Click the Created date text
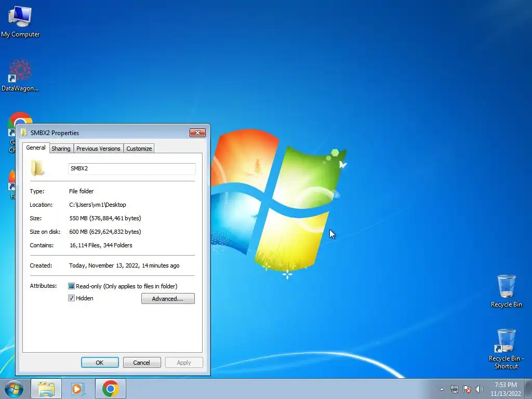Screen dimensions: 532x399 point(124,265)
